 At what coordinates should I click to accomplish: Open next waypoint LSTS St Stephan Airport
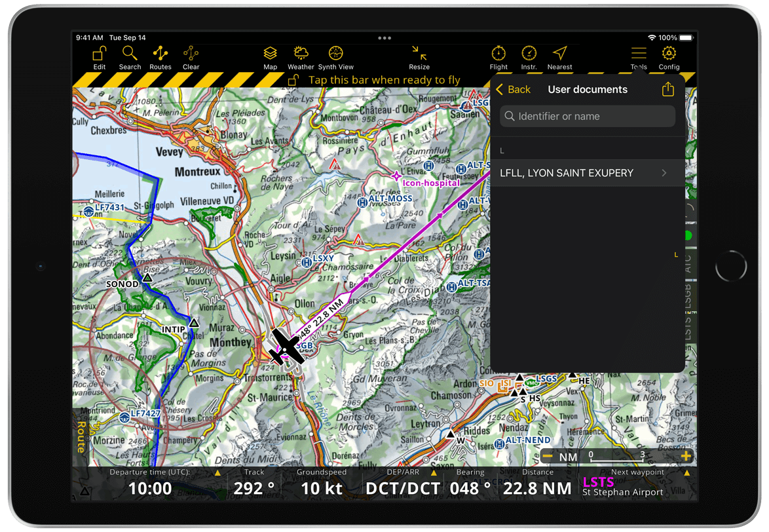(x=623, y=486)
